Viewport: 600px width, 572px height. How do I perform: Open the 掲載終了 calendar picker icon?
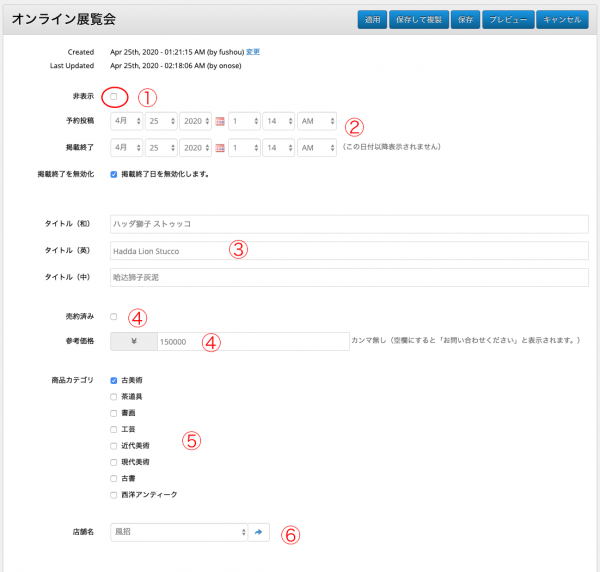[221, 148]
